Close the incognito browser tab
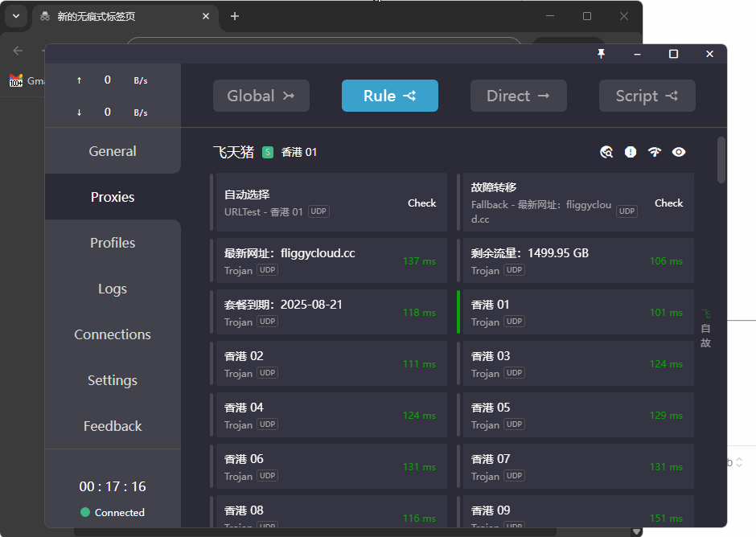Image resolution: width=756 pixels, height=537 pixels. pyautogui.click(x=206, y=16)
